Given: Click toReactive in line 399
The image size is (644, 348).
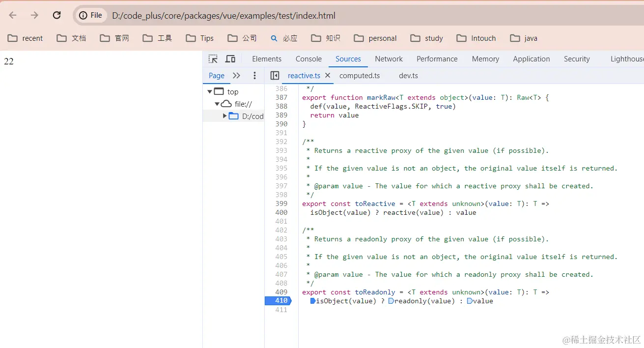Looking at the screenshot, I should click(375, 203).
